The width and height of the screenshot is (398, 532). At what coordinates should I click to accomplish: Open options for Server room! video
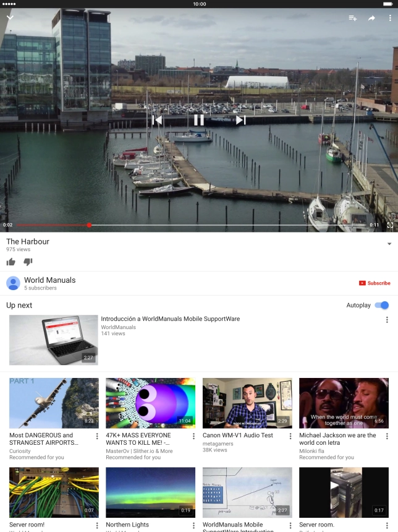[97, 525]
